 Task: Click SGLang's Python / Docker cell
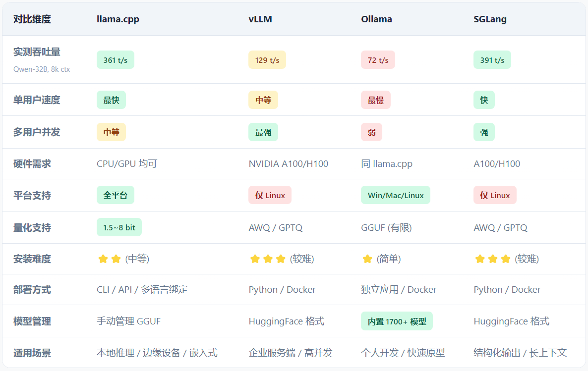pyautogui.click(x=507, y=290)
